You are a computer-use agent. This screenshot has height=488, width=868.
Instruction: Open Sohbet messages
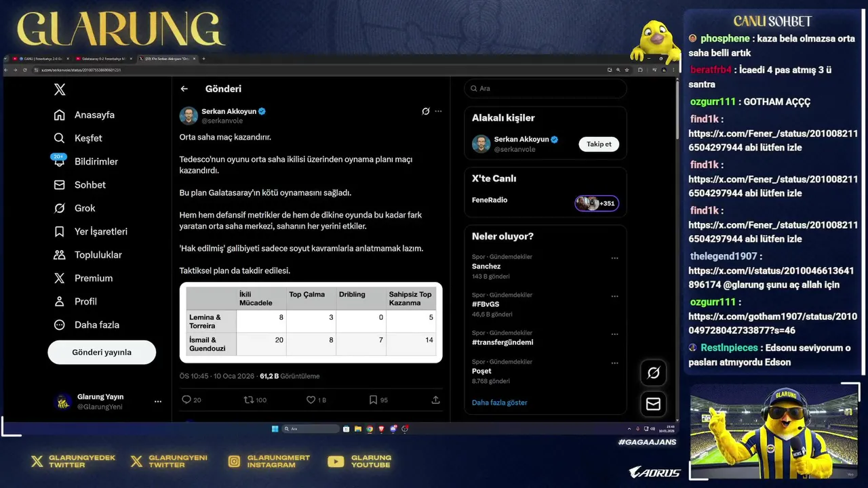click(79, 185)
